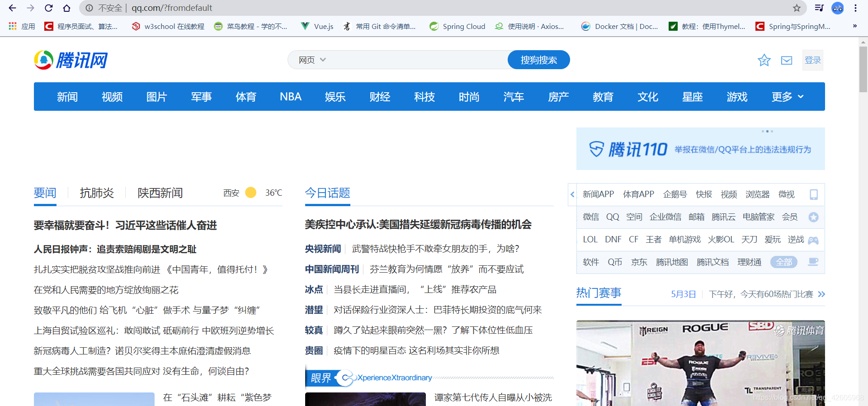
Task: Click the computer icon in 软件 row
Action: pyautogui.click(x=813, y=262)
